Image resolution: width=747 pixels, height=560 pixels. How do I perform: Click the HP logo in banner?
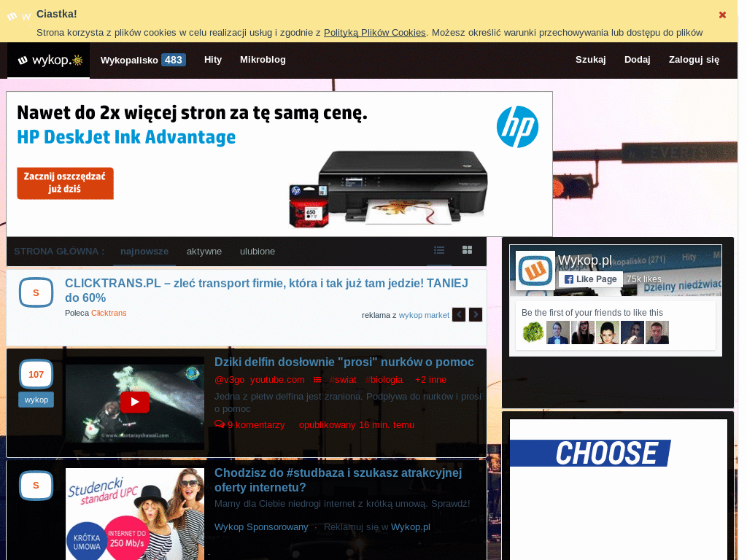pos(517,127)
